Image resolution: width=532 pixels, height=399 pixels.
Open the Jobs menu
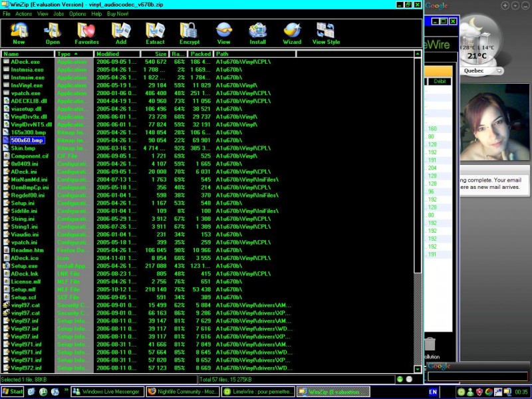59,14
